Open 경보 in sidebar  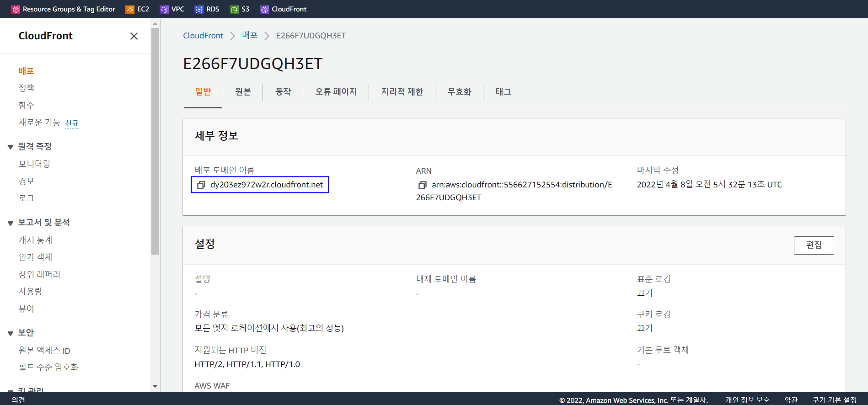coord(27,181)
